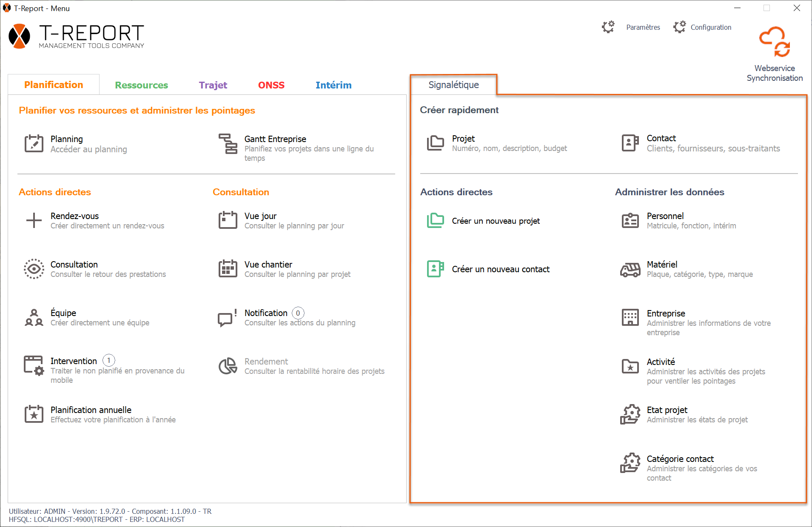Open the Entreprise building icon
Image resolution: width=812 pixels, height=527 pixels.
630,318
